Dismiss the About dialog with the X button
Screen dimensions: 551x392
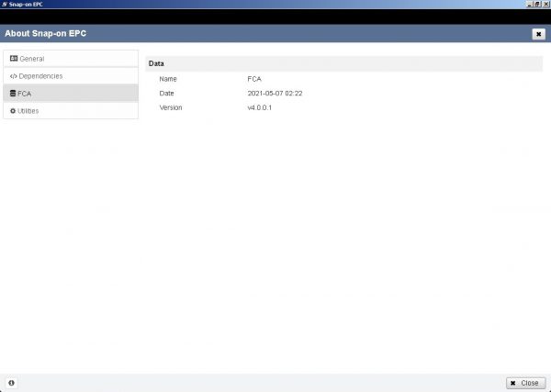click(539, 34)
